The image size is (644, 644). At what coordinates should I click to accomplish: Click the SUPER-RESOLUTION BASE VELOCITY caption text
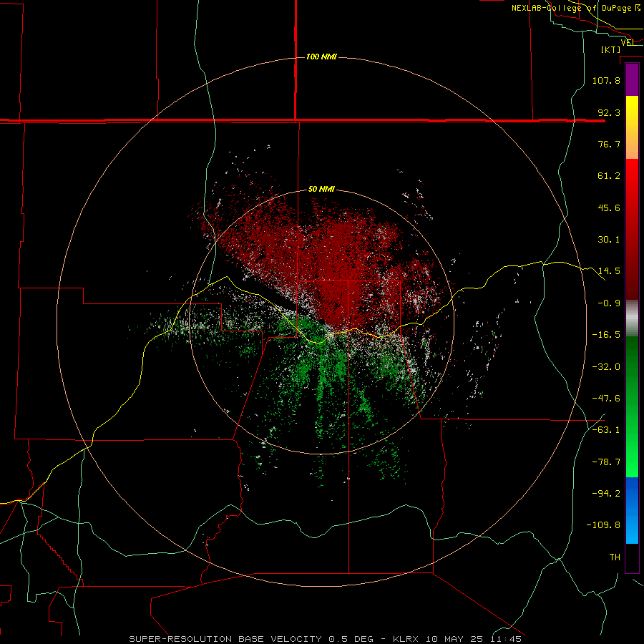(x=225, y=639)
